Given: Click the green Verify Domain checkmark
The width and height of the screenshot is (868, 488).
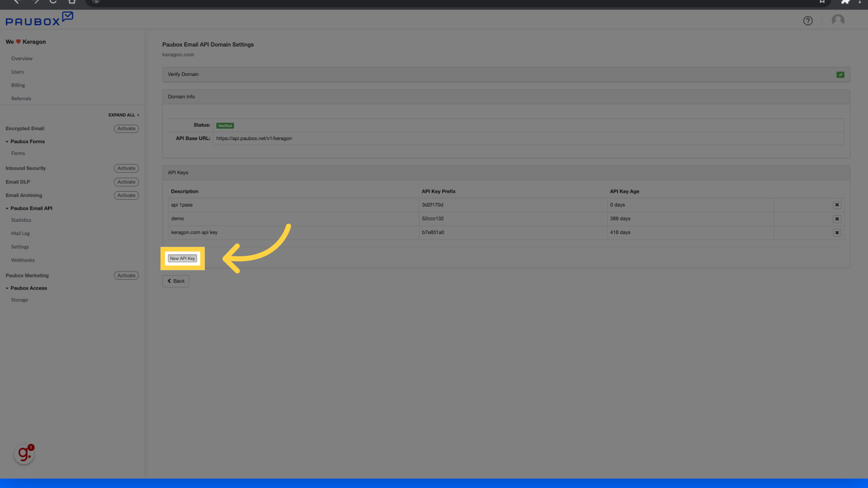Looking at the screenshot, I should pos(840,75).
